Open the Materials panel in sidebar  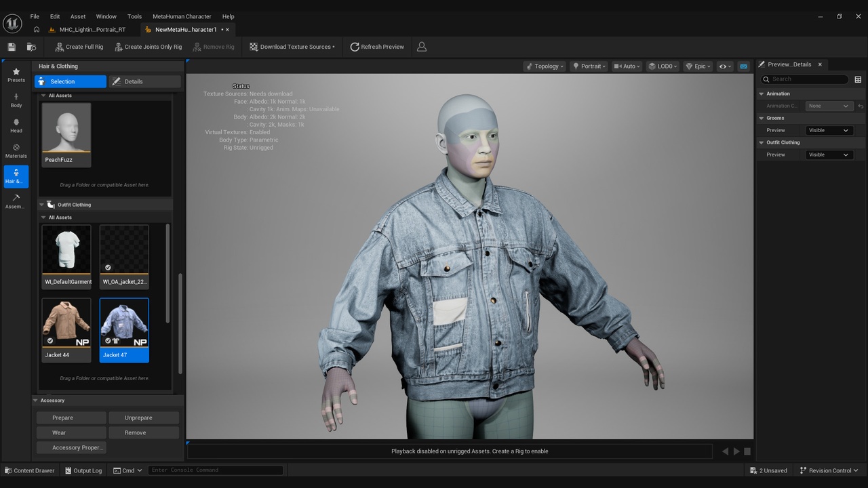coord(16,151)
